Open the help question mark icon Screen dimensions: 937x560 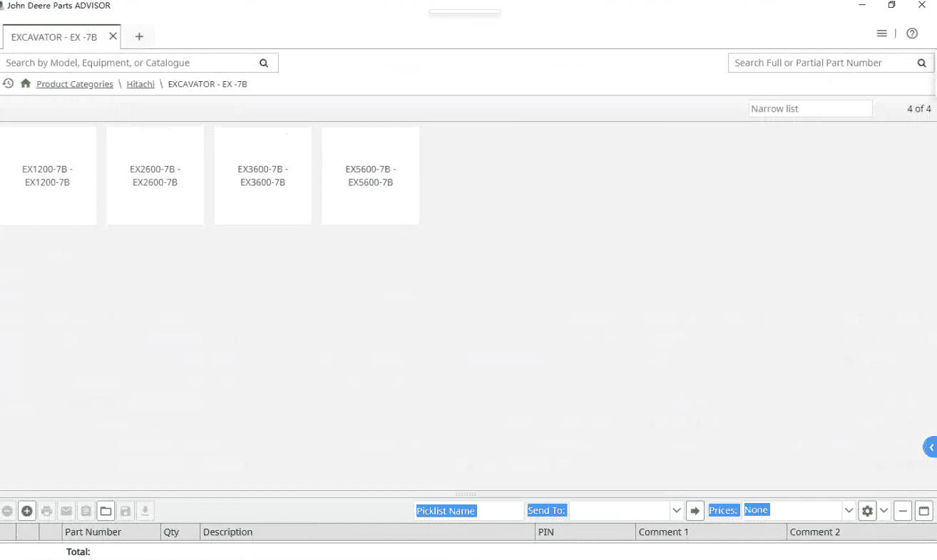(912, 33)
